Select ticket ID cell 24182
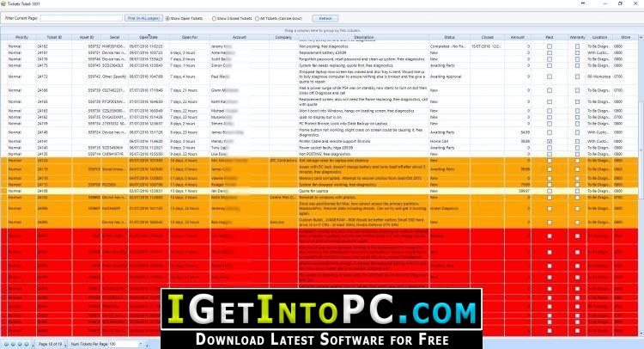 point(54,46)
